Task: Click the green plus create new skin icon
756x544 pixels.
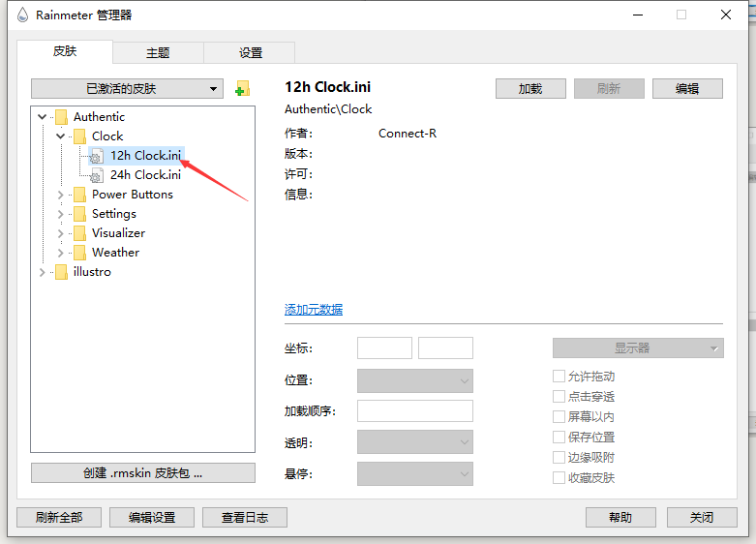Action: pyautogui.click(x=242, y=89)
